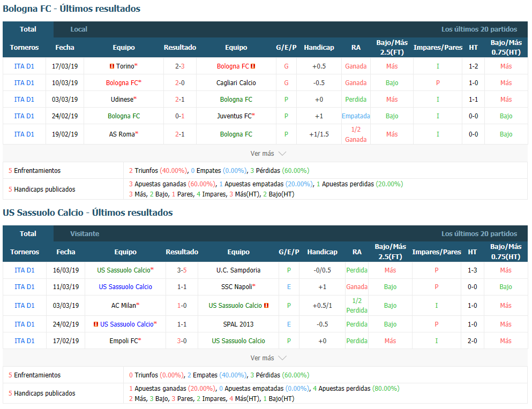Click the Empoli FC team name
The height and width of the screenshot is (409, 532).
click(x=124, y=341)
